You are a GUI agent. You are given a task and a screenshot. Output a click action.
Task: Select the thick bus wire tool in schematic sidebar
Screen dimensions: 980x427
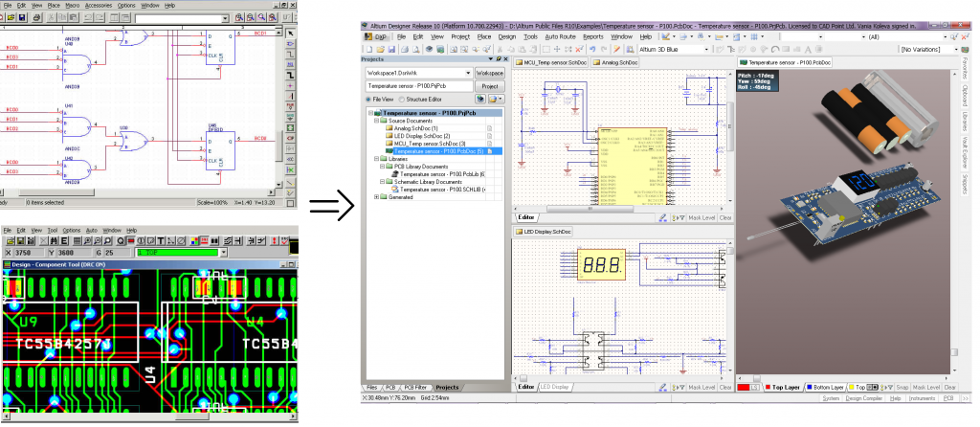pyautogui.click(x=291, y=75)
